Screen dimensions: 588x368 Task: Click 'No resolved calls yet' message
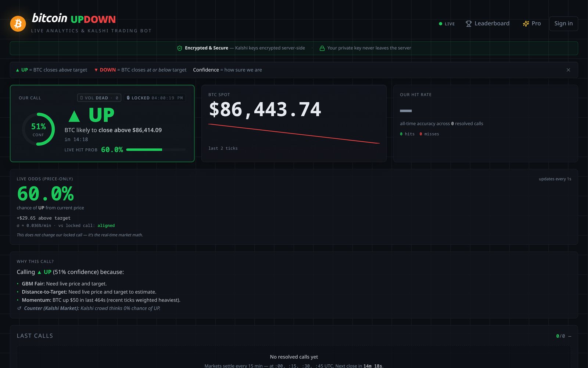tap(294, 357)
